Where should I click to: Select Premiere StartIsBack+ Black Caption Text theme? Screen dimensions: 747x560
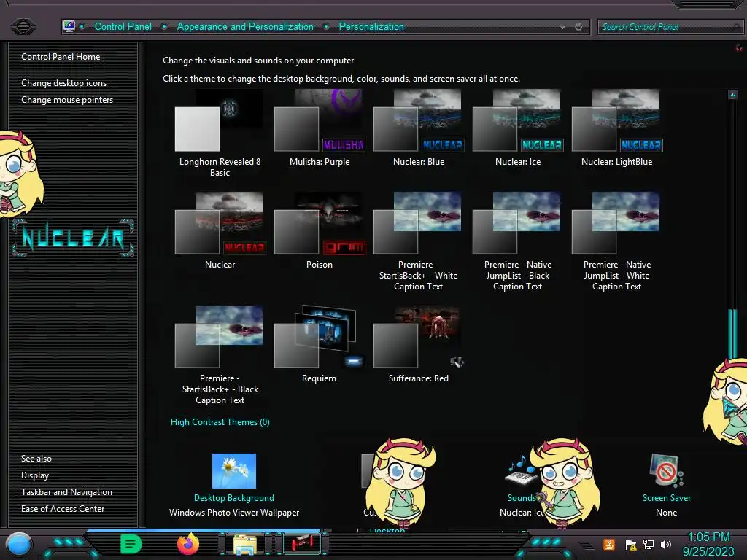pyautogui.click(x=220, y=355)
